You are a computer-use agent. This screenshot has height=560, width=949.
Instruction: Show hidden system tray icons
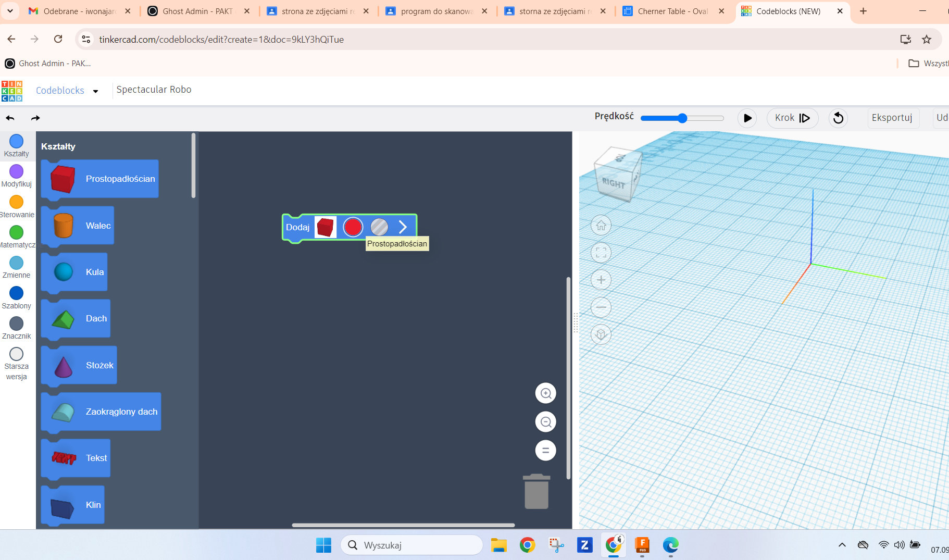[x=842, y=545]
